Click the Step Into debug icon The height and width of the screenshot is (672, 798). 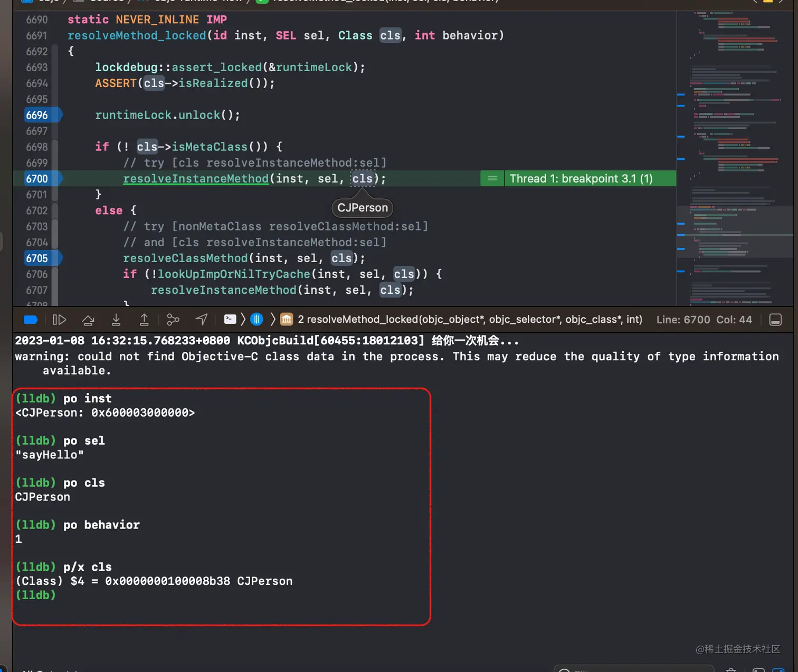tap(116, 320)
